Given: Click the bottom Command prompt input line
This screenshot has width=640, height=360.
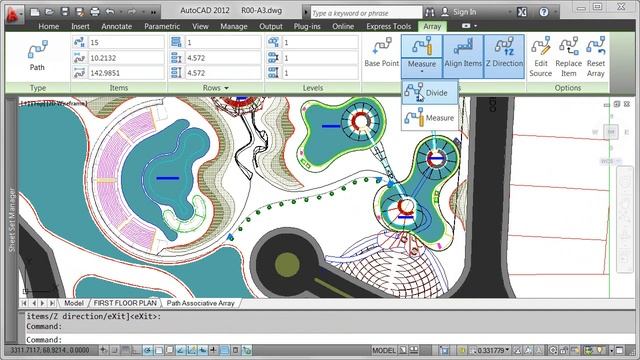Looking at the screenshot, I should click(x=329, y=340).
